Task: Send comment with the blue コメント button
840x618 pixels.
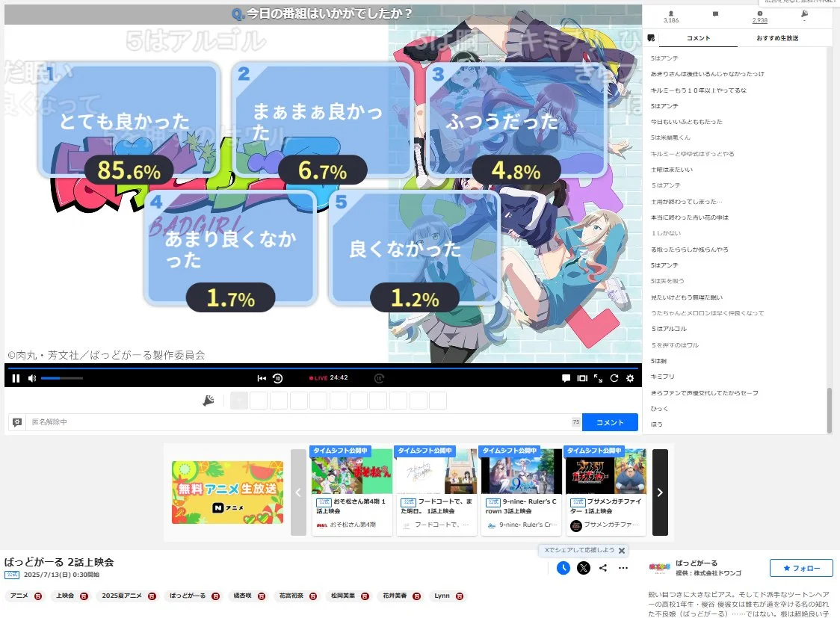Action: click(x=610, y=422)
